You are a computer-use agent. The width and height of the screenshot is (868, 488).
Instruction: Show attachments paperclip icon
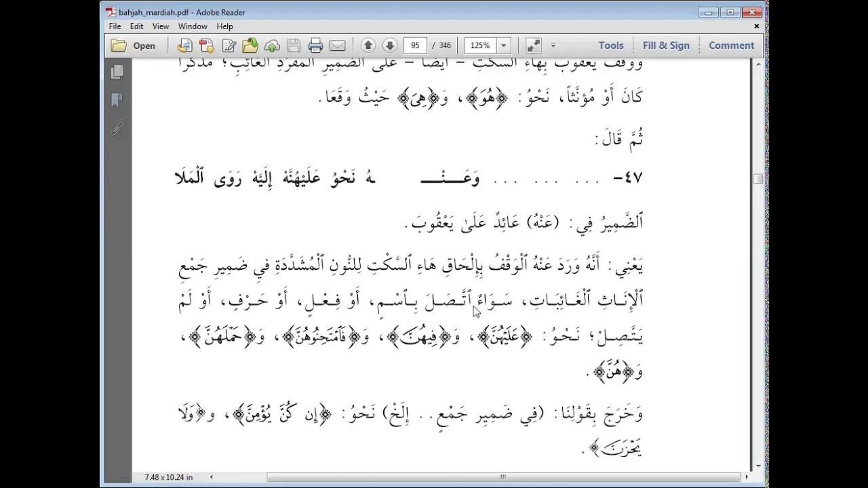point(117,129)
